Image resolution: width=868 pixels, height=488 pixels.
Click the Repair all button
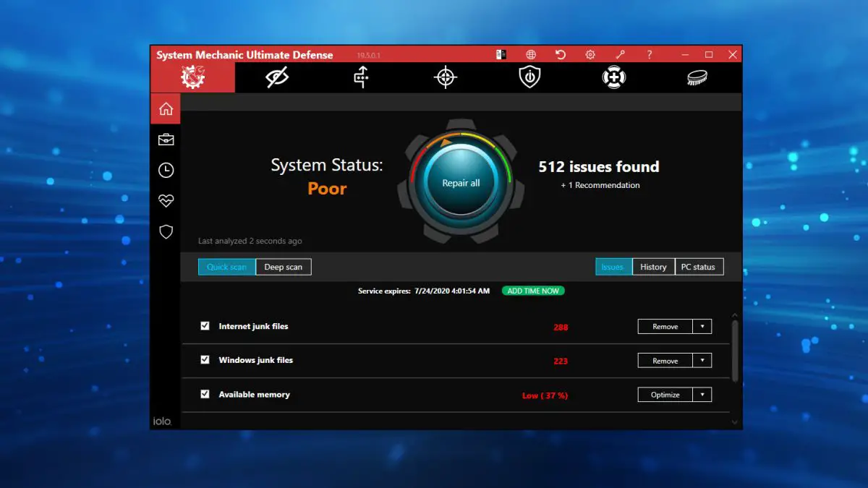click(x=461, y=183)
